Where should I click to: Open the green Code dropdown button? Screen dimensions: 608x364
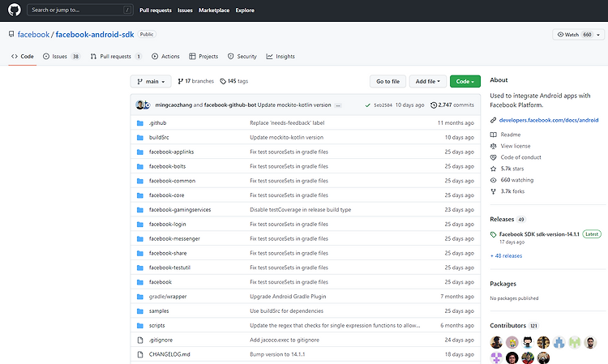[x=465, y=81]
